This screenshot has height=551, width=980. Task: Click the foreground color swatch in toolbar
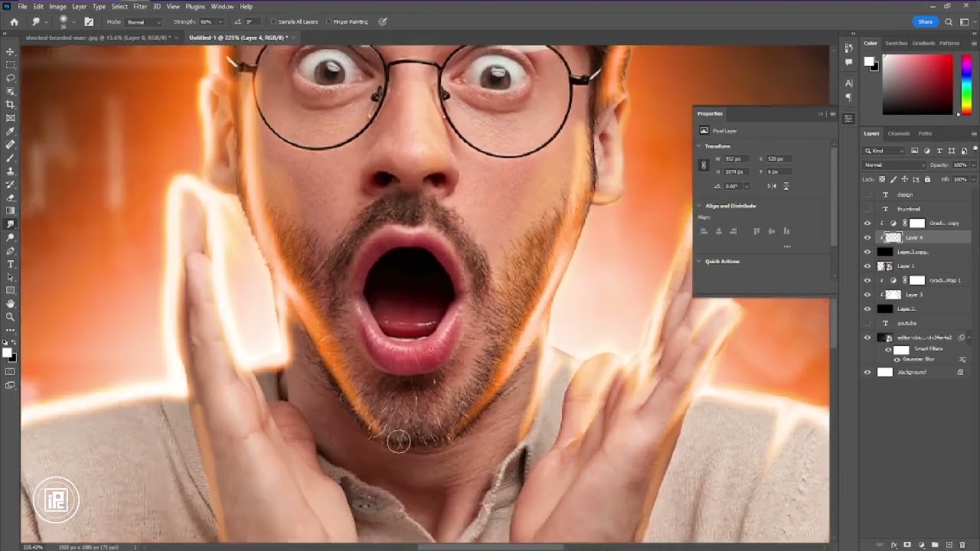click(x=7, y=353)
